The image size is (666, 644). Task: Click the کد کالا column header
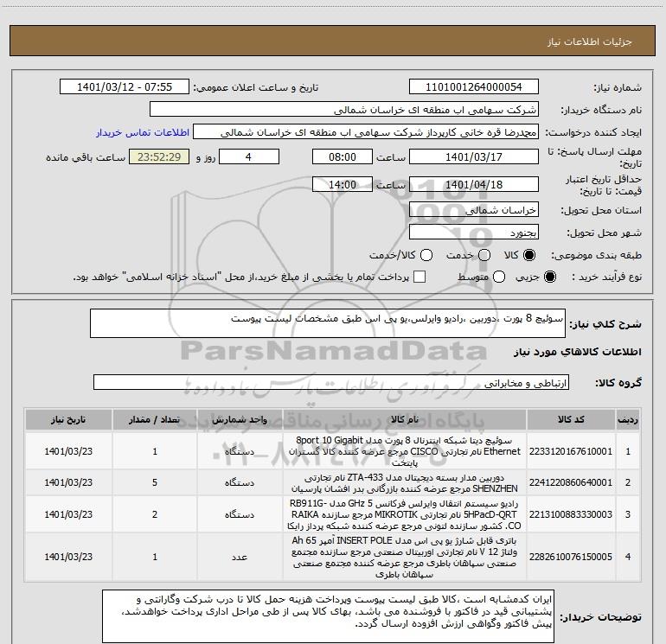tap(571, 419)
